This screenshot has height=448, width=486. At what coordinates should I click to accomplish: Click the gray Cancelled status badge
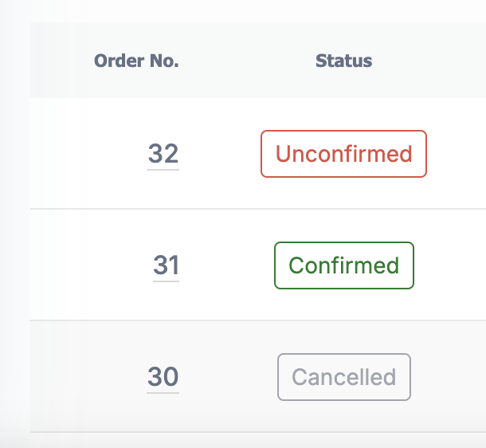(344, 377)
